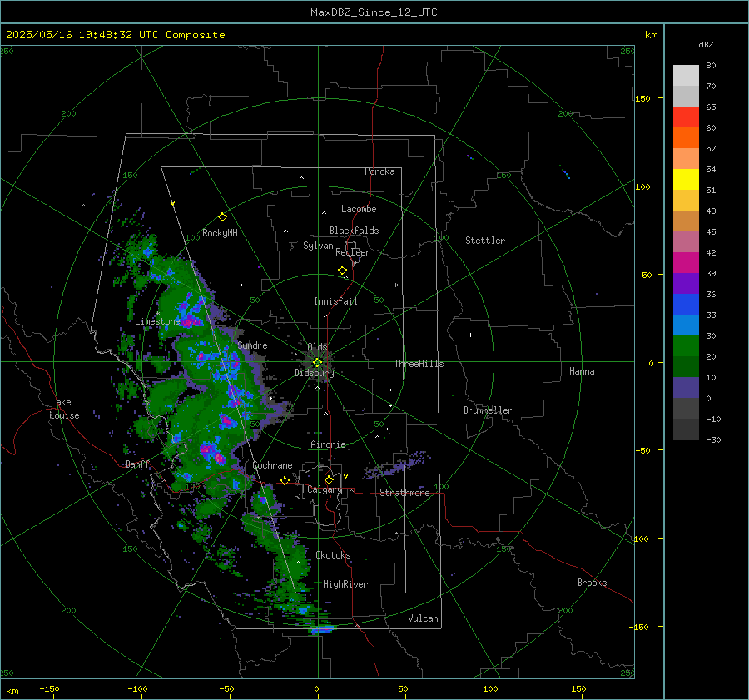Click the Limestone label

tap(157, 321)
